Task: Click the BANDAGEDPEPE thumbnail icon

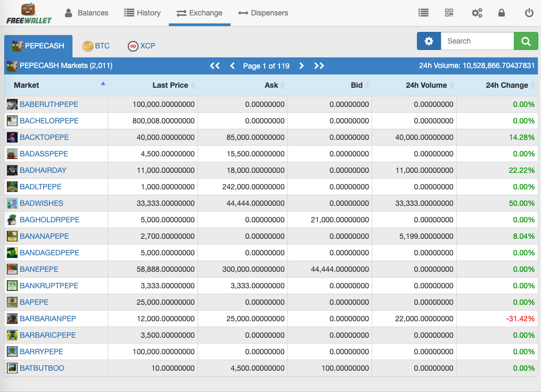Action: [12, 253]
